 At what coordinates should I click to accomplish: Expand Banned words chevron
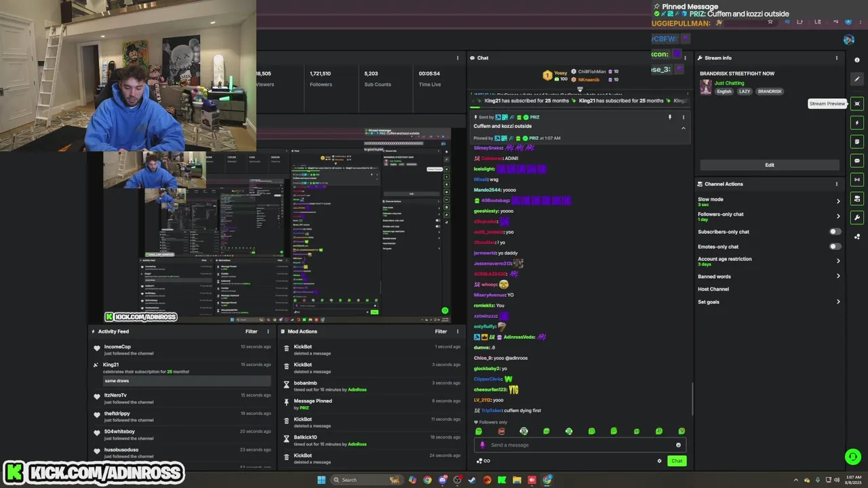(x=838, y=276)
